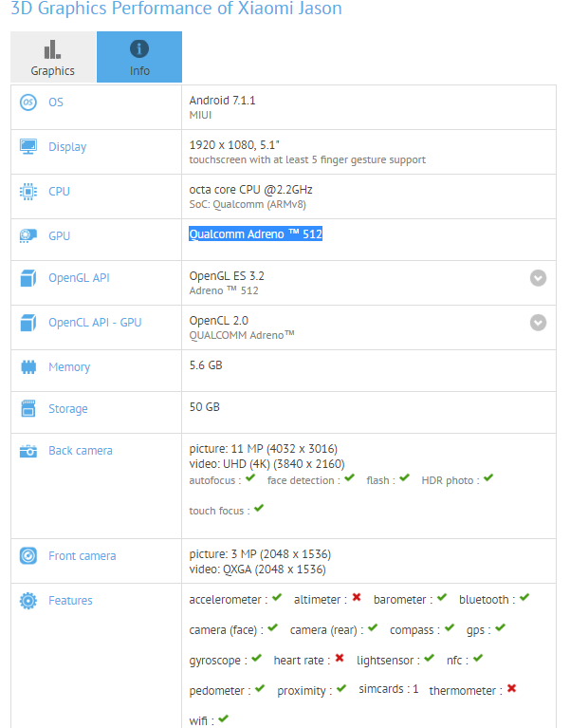Click the Display monitor icon
570x728 pixels.
click(x=28, y=147)
